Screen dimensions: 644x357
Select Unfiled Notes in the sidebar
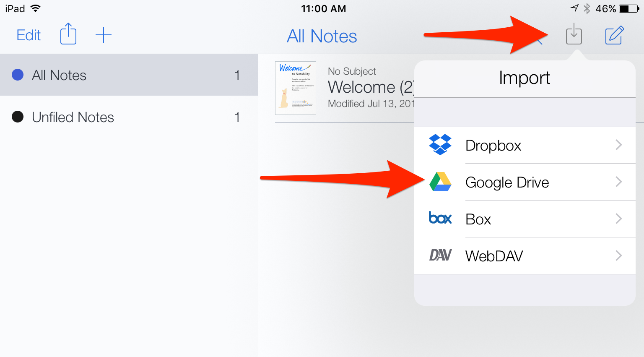(73, 117)
